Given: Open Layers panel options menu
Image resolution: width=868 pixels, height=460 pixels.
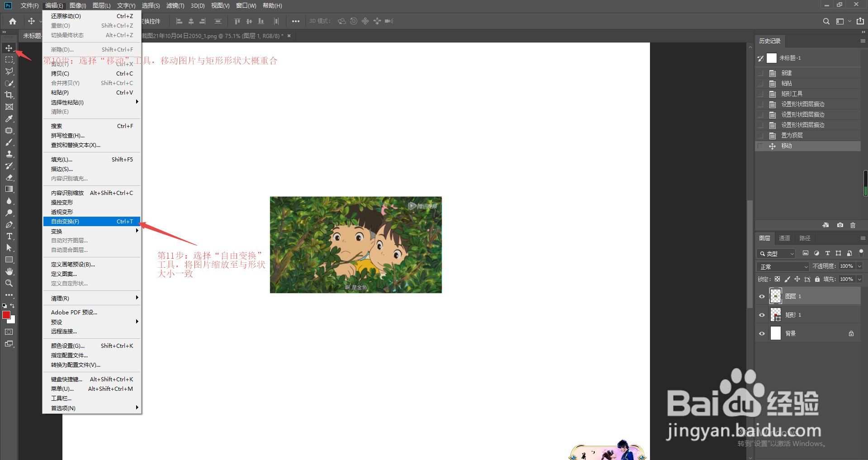Looking at the screenshot, I should coord(863,238).
